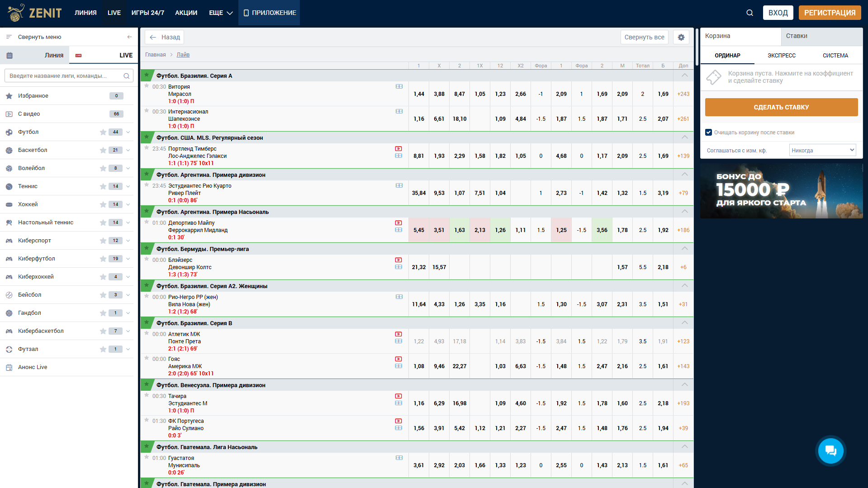Collapse the Футбол. США. MLS league section

[x=684, y=137]
